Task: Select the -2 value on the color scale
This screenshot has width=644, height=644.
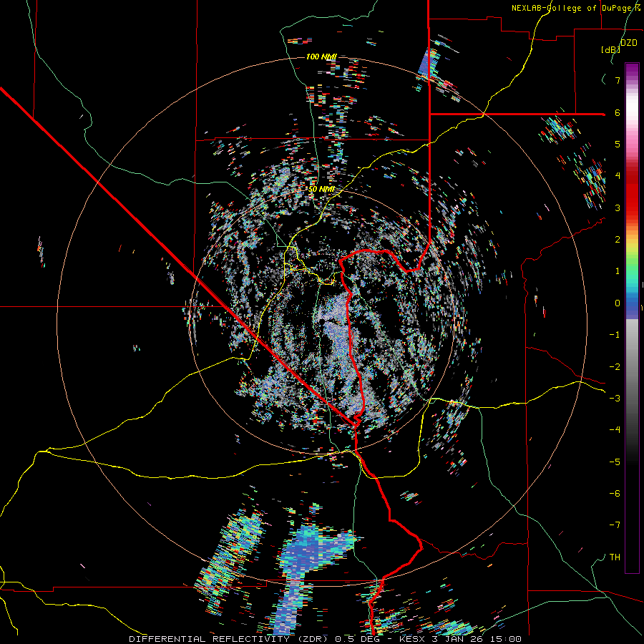Action: tap(615, 367)
